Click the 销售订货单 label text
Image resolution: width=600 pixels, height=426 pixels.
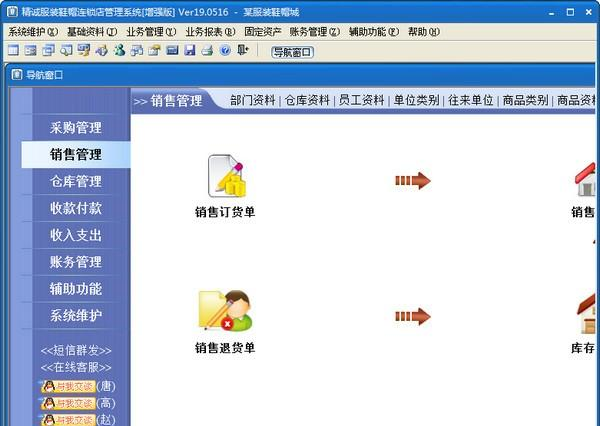tap(225, 212)
